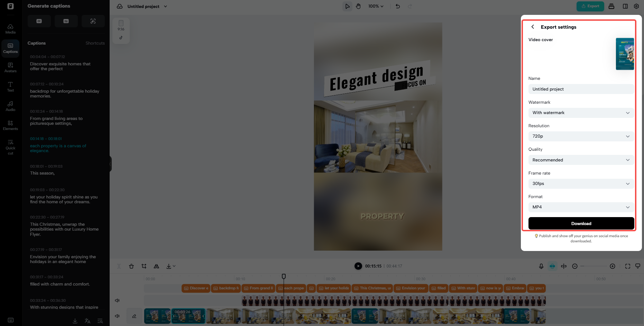This screenshot has width=644, height=326.
Task: Open the Frame rate dropdown
Action: [581, 184]
